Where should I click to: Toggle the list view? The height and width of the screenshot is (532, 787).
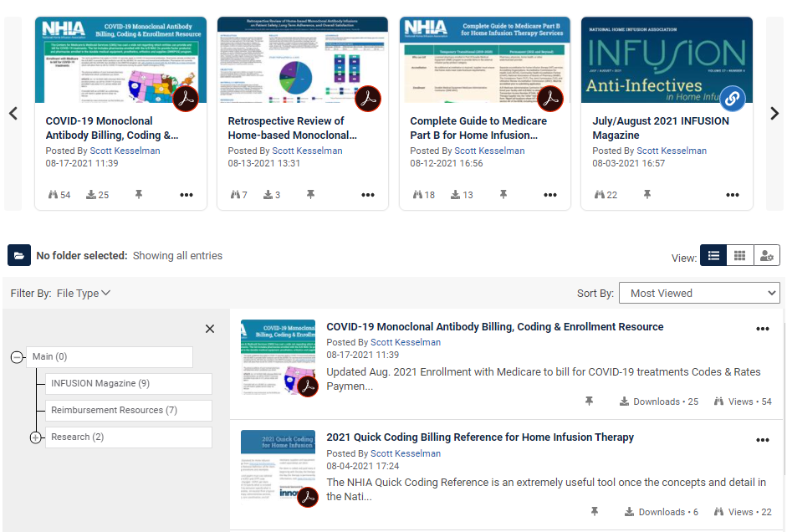pos(713,255)
